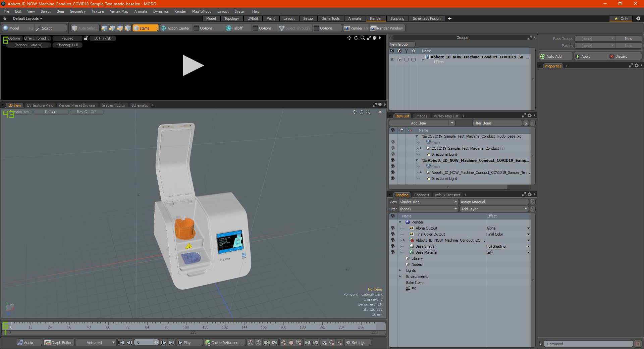
Task: Zoom the 3D viewport with the magnifier icon
Action: point(368,112)
